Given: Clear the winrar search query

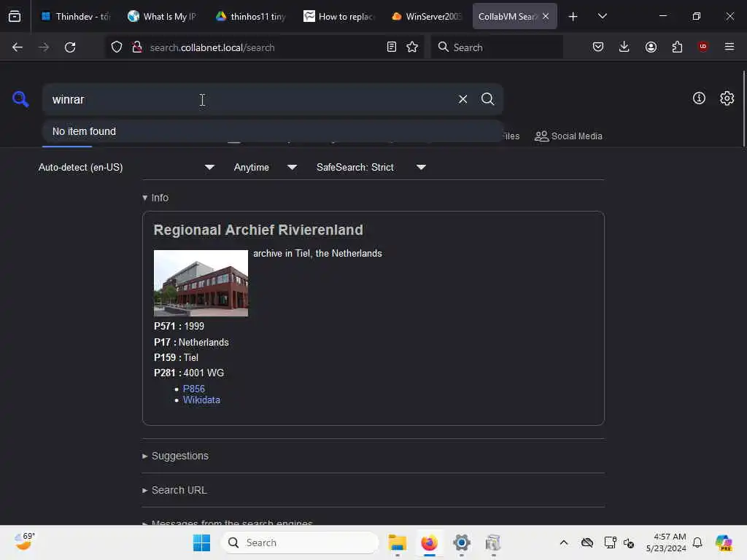Looking at the screenshot, I should coord(462,99).
